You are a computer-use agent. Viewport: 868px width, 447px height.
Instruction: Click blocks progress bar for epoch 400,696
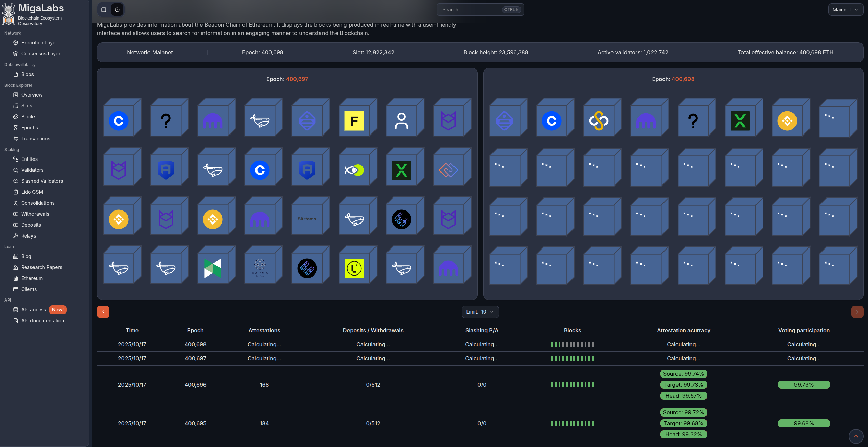click(x=572, y=385)
